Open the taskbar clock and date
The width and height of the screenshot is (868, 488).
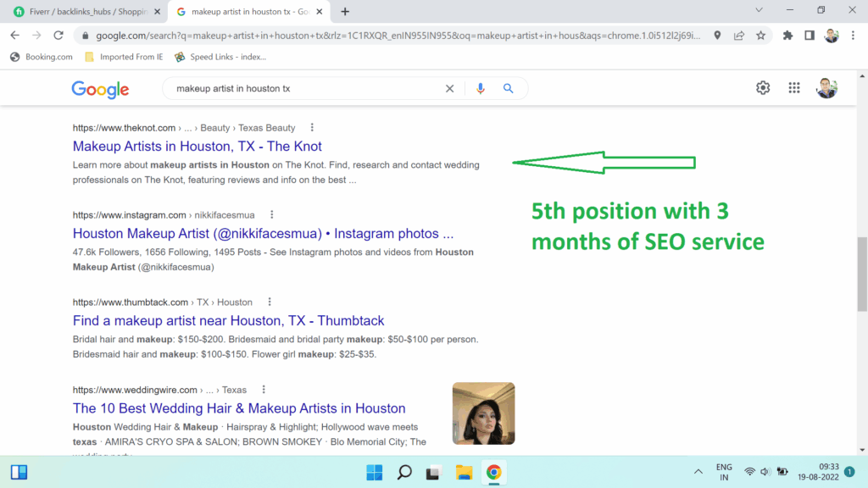pos(818,472)
